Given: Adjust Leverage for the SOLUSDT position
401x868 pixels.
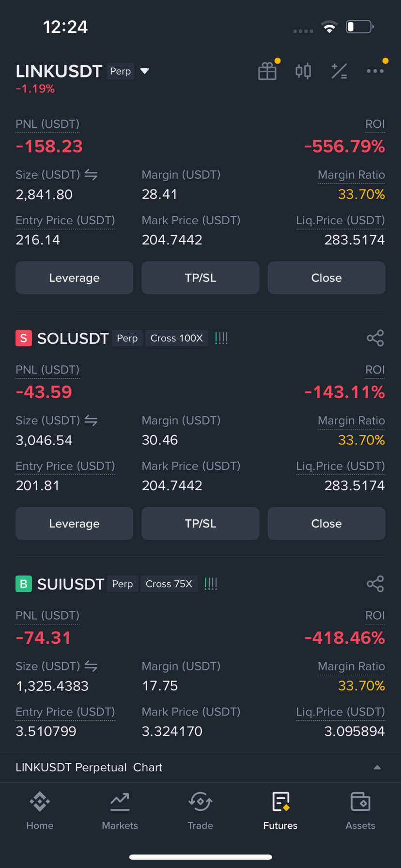Looking at the screenshot, I should 74,524.
